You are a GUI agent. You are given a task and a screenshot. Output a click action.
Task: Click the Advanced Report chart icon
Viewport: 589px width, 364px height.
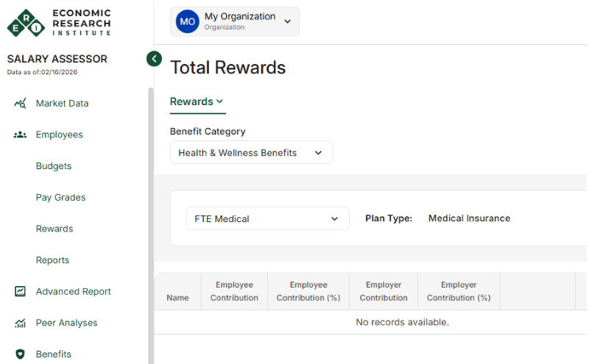(x=20, y=291)
